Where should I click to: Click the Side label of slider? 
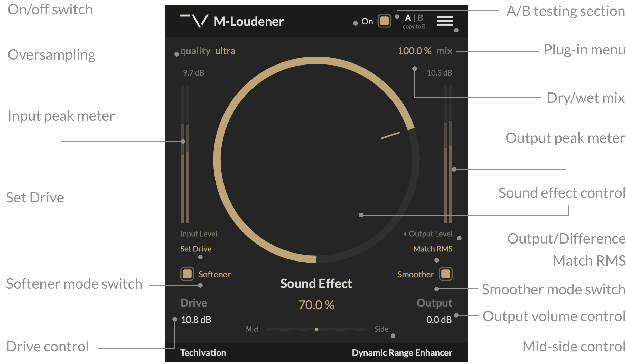381,329
